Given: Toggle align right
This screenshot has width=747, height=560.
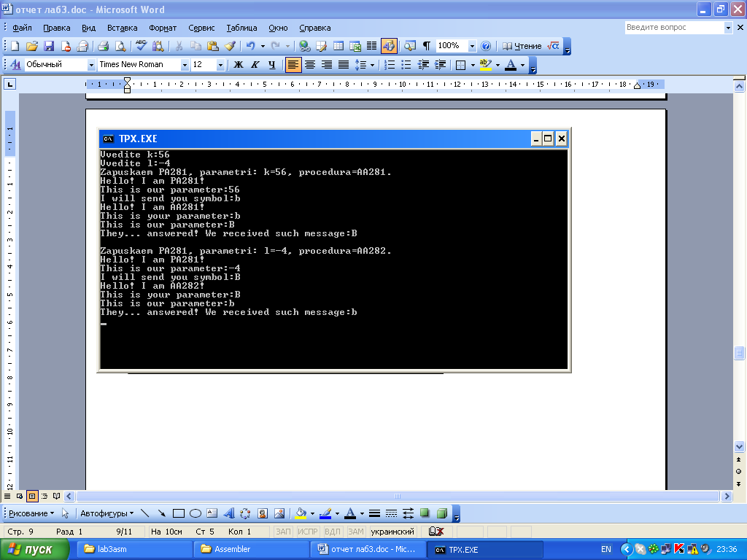Looking at the screenshot, I should [327, 65].
